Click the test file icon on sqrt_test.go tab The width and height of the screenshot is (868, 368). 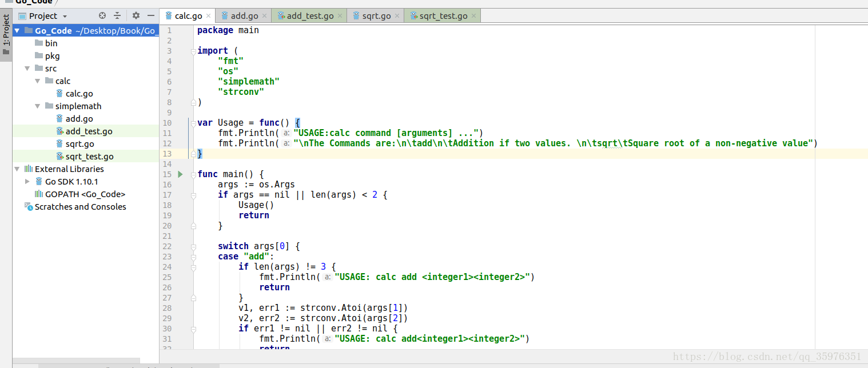[413, 16]
